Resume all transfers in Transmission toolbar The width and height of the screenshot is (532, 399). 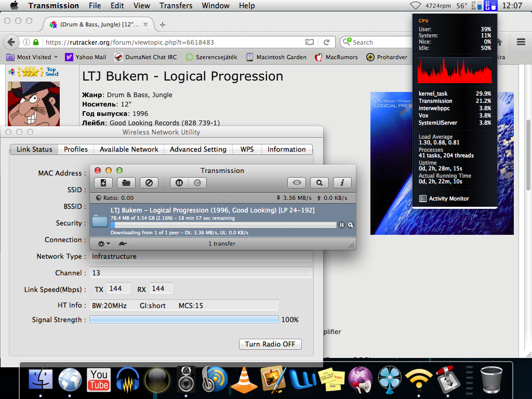point(197,183)
